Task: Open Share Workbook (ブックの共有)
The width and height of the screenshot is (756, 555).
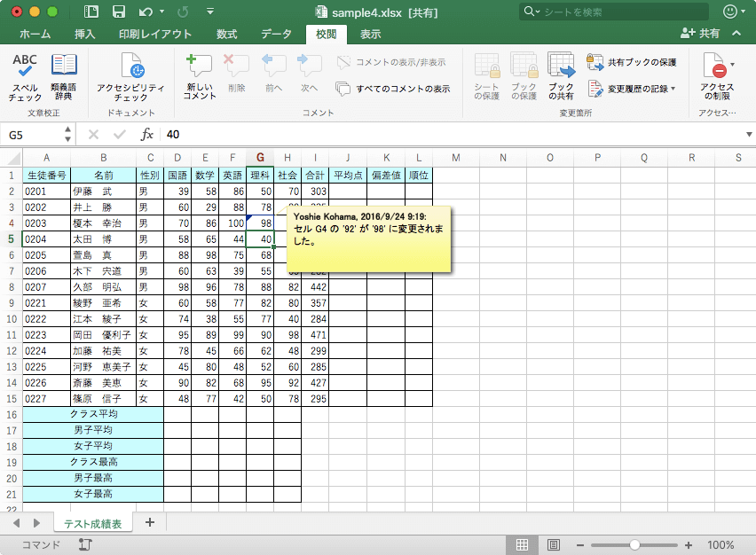Action: (x=561, y=77)
